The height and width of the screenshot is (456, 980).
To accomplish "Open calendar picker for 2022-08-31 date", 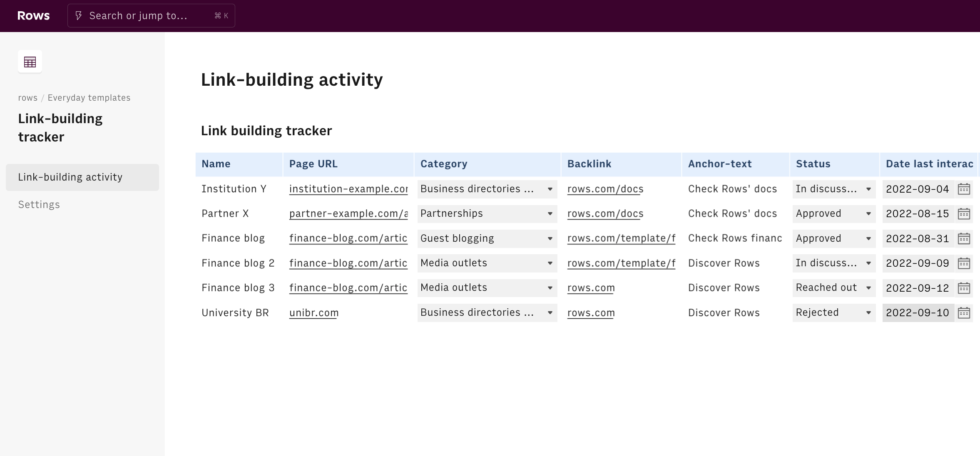I will pos(964,238).
